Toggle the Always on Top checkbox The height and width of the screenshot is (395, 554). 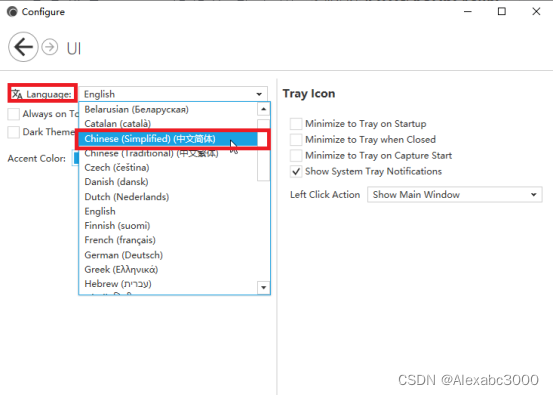[13, 114]
